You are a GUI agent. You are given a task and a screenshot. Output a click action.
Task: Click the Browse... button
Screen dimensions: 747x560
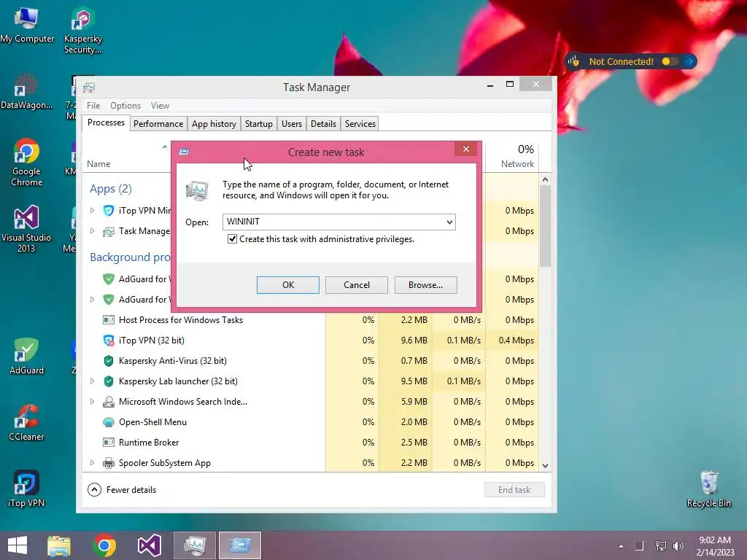click(x=425, y=285)
